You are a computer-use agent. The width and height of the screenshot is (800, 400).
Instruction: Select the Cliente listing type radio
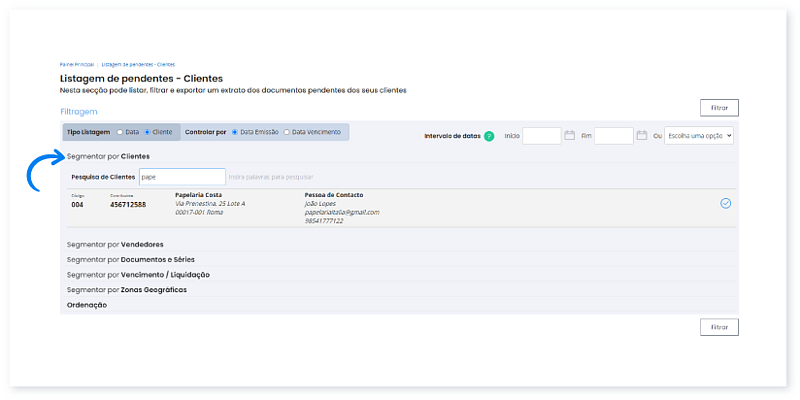(x=148, y=132)
